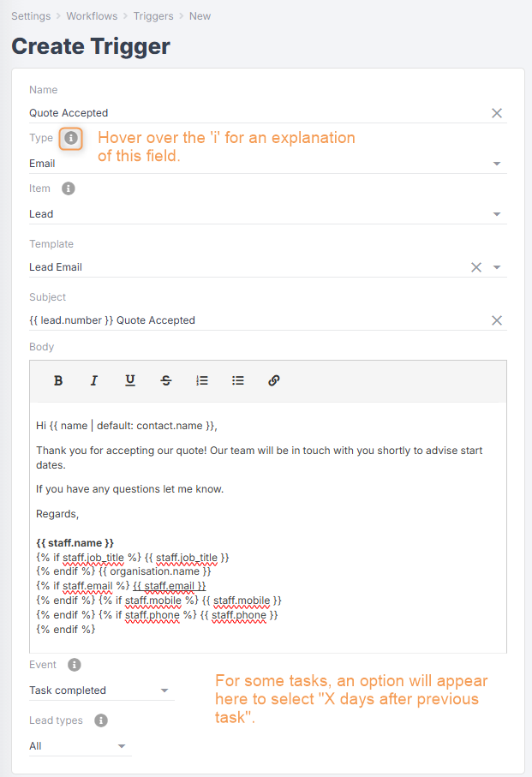Open the Type dropdown showing Email
Image resolution: width=532 pixels, height=777 pixels.
(x=497, y=164)
